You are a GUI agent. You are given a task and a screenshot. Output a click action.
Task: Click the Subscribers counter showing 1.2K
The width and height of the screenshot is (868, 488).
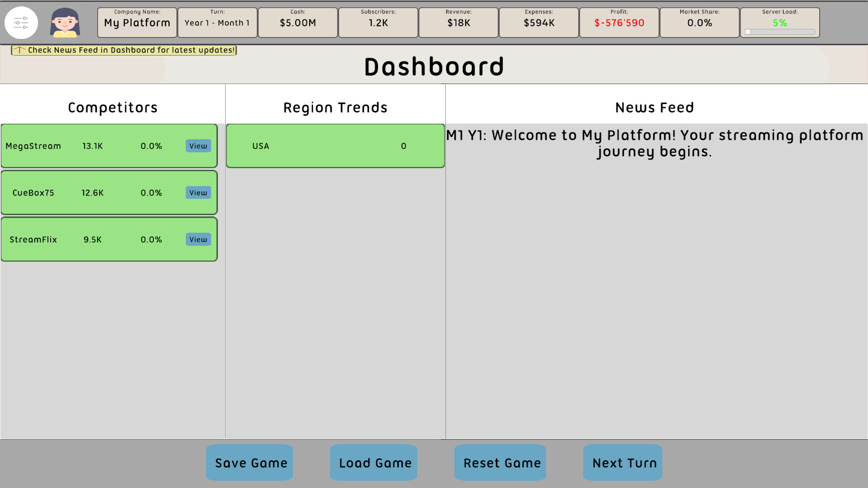pos(378,22)
